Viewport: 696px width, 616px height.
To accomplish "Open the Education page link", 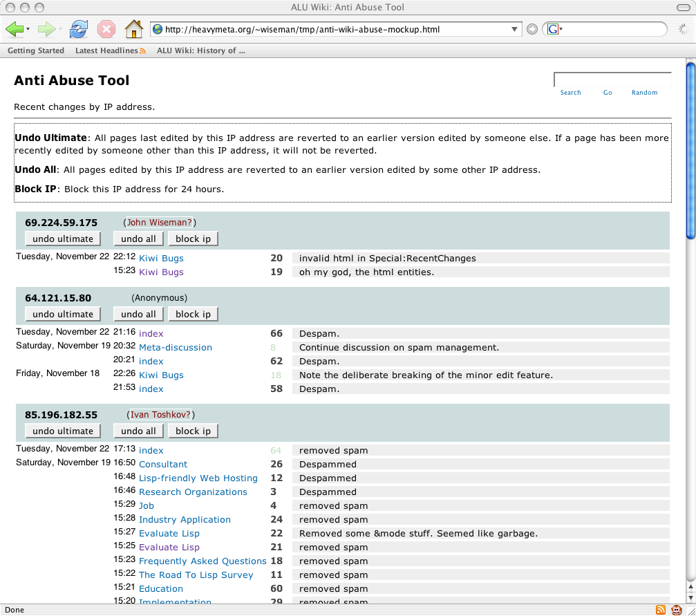I will tap(160, 589).
